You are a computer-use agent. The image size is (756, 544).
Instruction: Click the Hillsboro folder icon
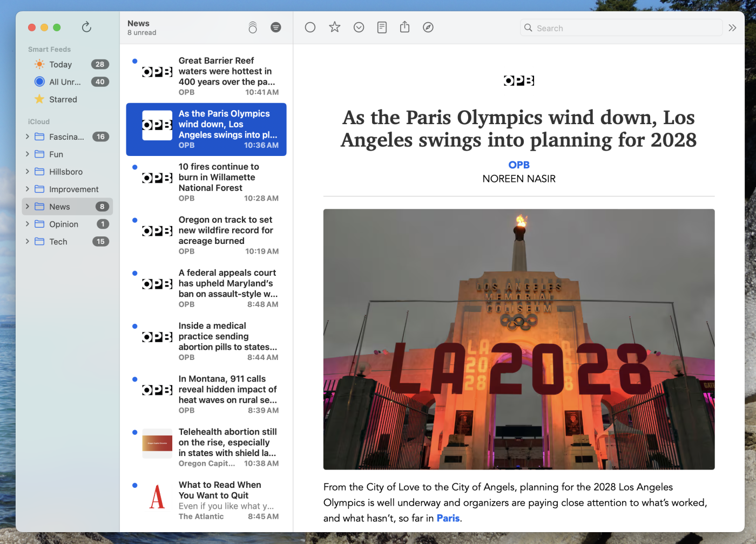(x=39, y=172)
